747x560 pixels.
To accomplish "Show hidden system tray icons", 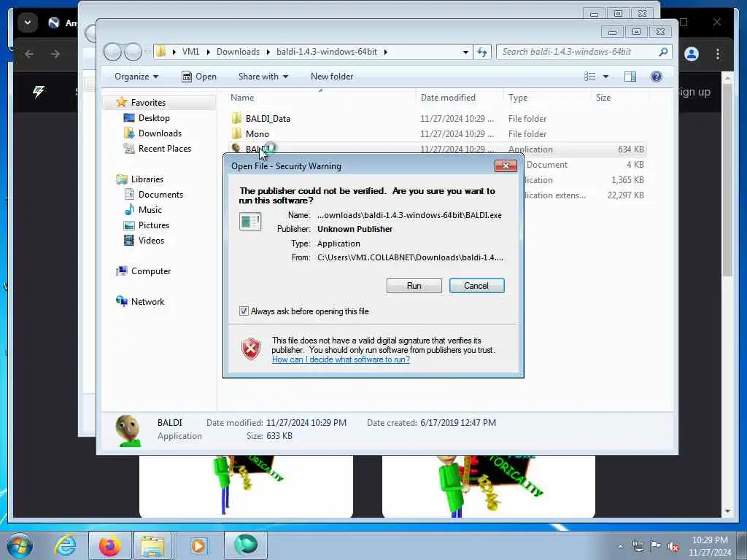I will click(620, 547).
